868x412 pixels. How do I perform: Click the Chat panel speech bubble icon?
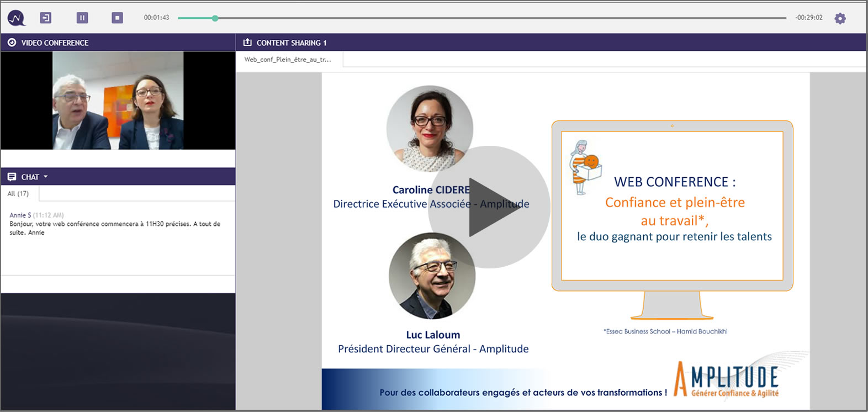click(x=12, y=177)
